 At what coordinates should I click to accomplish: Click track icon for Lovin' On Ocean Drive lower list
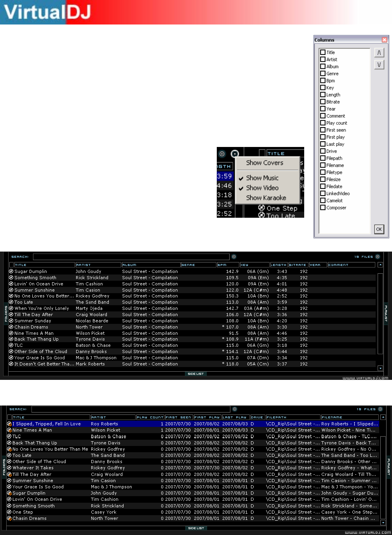[9, 499]
